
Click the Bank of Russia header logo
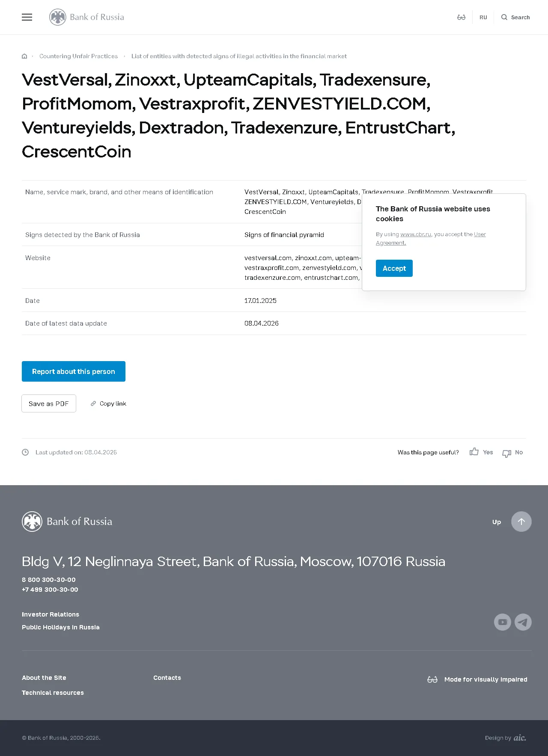pos(86,17)
